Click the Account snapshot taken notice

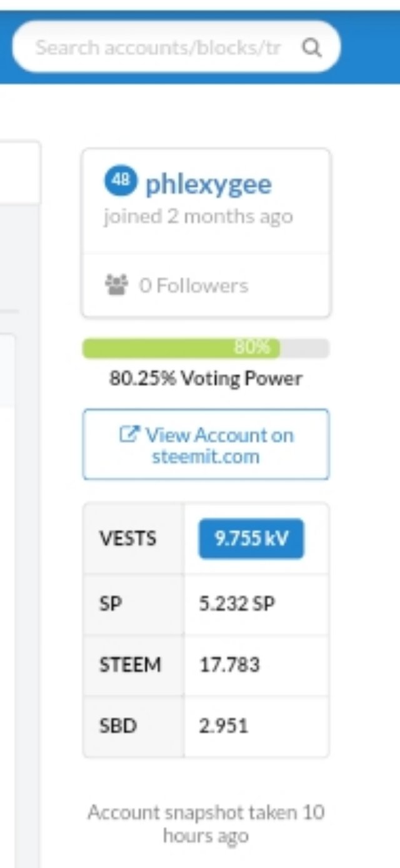click(x=206, y=824)
